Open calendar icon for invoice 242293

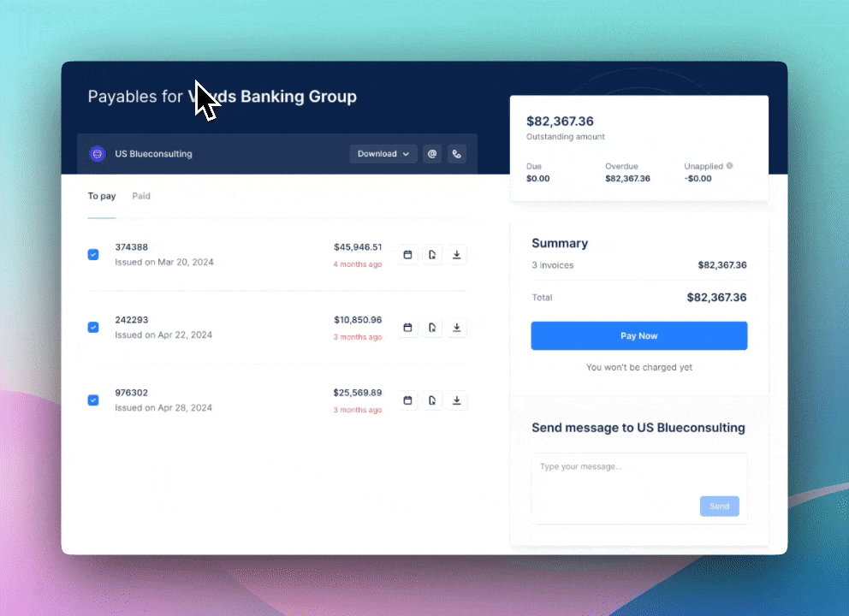tap(407, 328)
